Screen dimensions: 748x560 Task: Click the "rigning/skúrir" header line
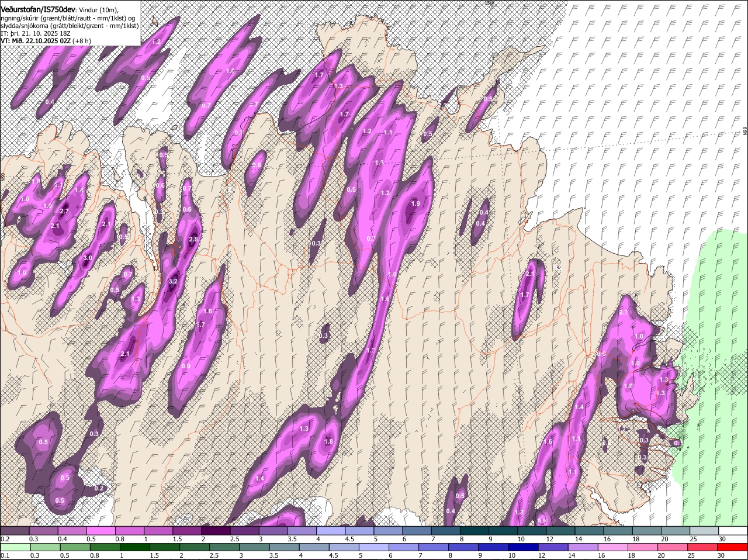coord(68,18)
